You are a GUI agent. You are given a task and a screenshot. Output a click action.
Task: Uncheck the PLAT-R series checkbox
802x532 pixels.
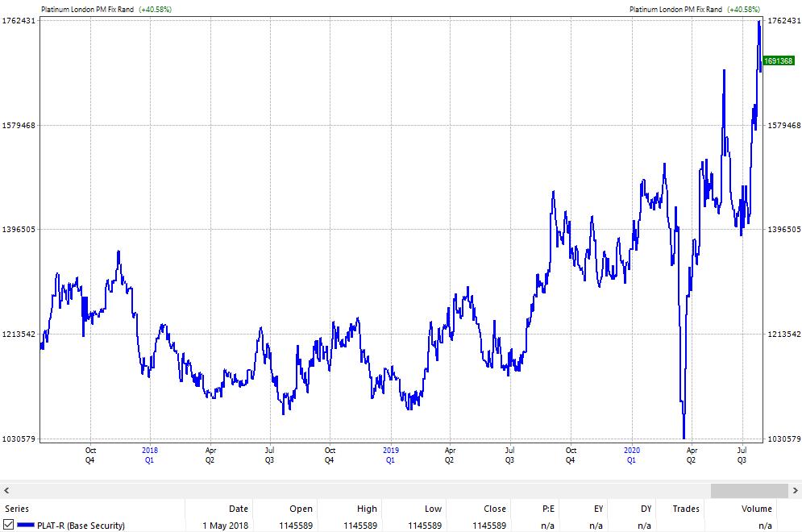tap(9, 525)
